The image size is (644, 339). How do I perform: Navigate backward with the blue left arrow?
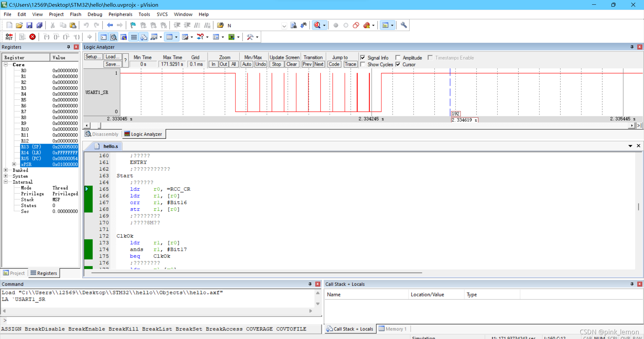click(x=110, y=25)
